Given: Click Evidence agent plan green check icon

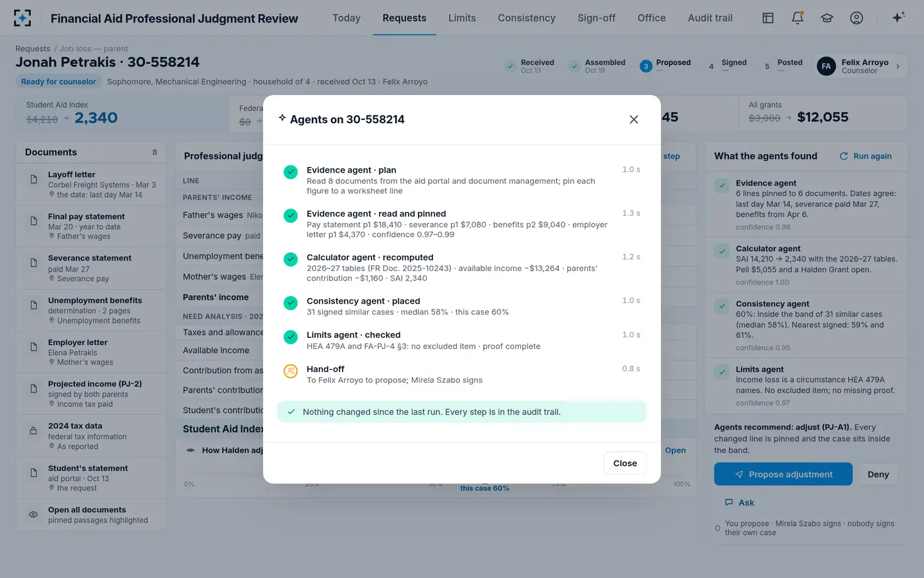Looking at the screenshot, I should point(291,172).
